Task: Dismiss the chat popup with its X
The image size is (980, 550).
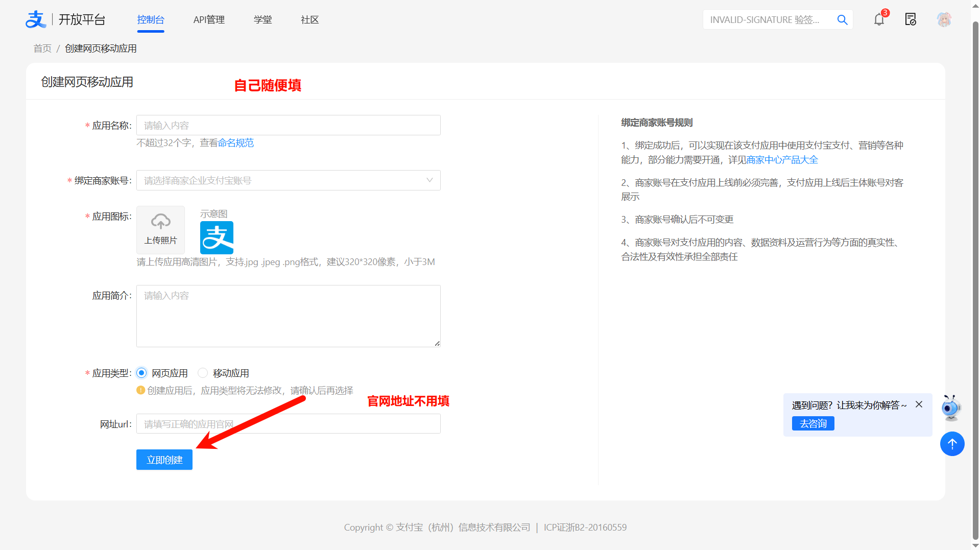Action: click(919, 404)
